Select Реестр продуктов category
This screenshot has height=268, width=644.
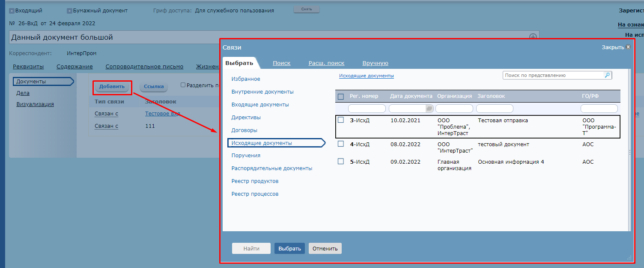[255, 181]
